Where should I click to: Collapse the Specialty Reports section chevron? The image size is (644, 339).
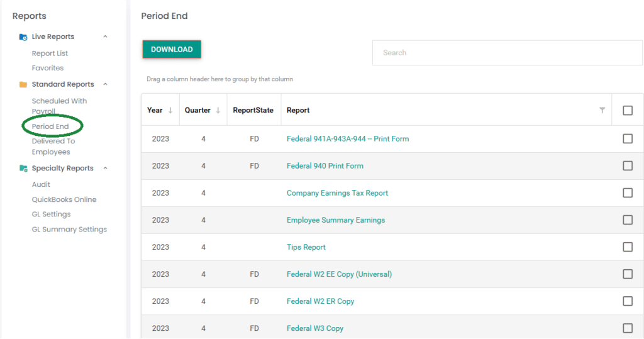(105, 169)
